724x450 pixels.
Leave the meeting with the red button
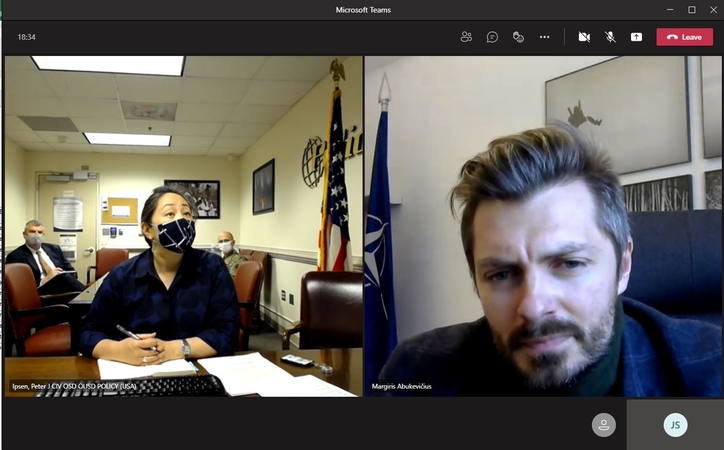click(x=685, y=37)
